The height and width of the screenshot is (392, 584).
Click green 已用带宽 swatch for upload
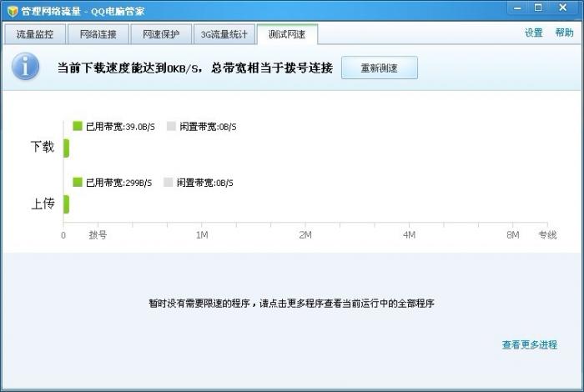click(78, 182)
